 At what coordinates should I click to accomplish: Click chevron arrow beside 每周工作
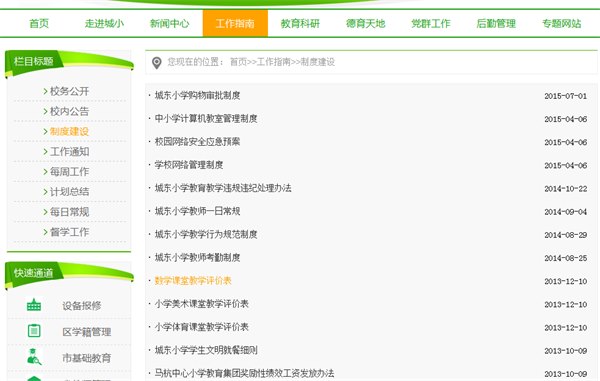(x=46, y=172)
